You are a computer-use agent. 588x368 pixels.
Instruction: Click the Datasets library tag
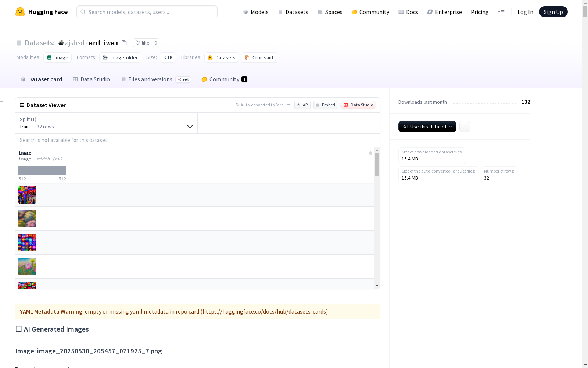click(222, 57)
